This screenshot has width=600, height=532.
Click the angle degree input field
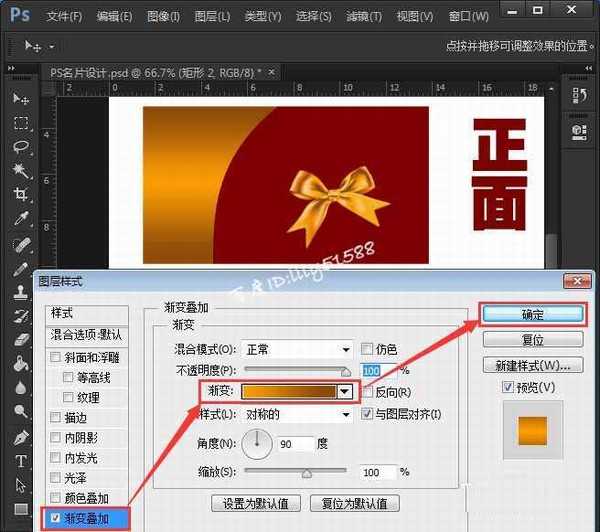[x=296, y=443]
